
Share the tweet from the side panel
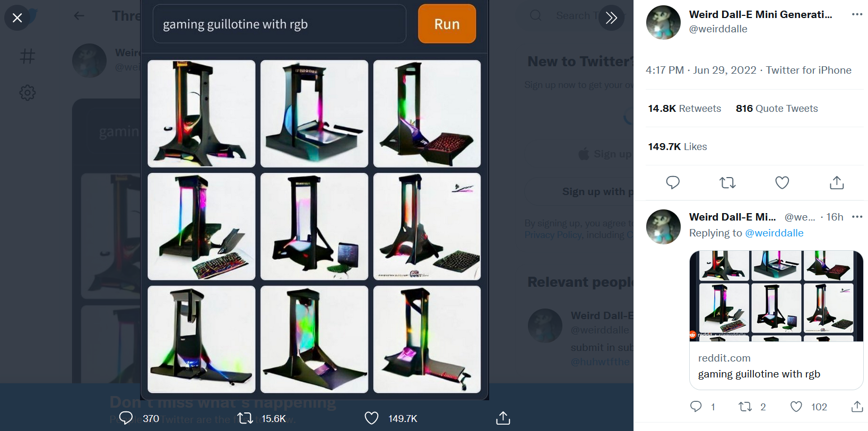pos(837,183)
